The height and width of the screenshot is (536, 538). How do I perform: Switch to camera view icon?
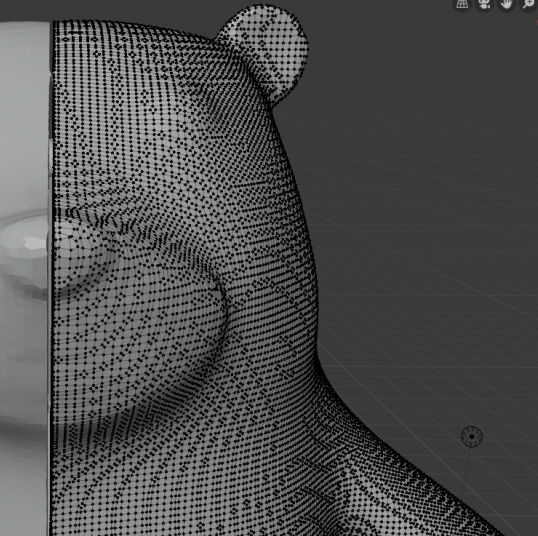pos(484,4)
